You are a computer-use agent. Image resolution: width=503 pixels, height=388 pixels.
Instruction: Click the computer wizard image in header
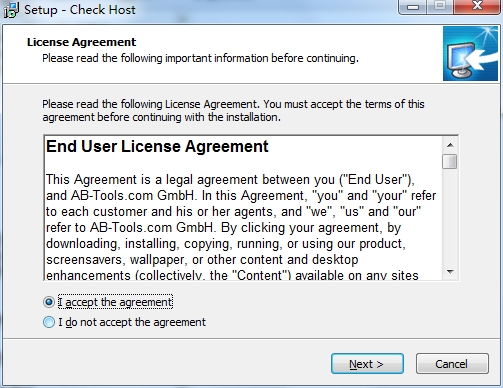coord(470,54)
